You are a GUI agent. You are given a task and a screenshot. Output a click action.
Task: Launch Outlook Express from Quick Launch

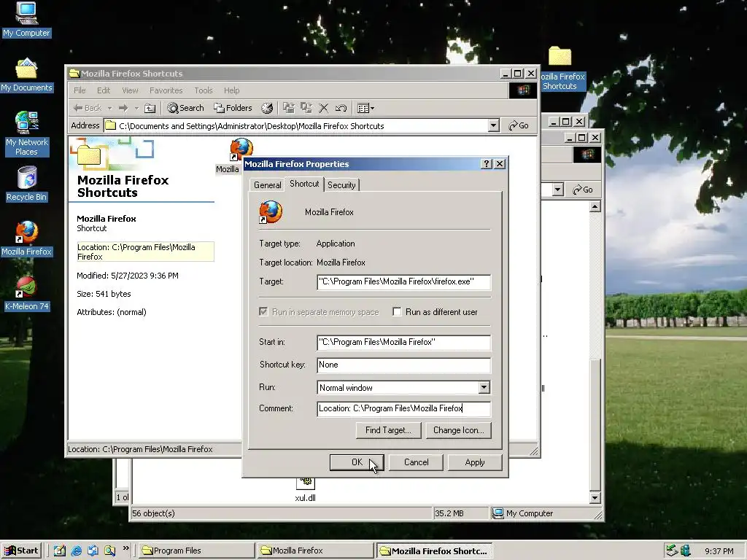pos(93,551)
